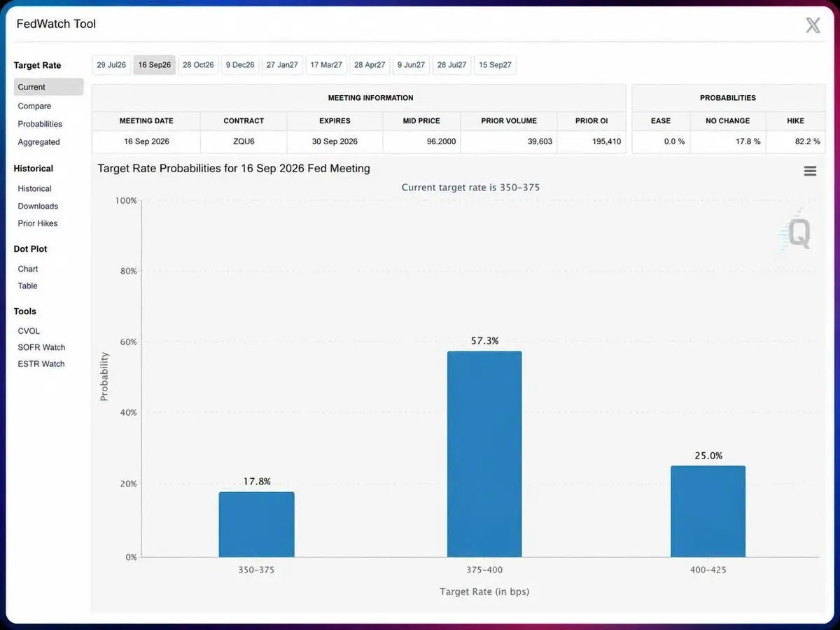Click the MID PRICE column header
This screenshot has height=630, width=840.
421,120
